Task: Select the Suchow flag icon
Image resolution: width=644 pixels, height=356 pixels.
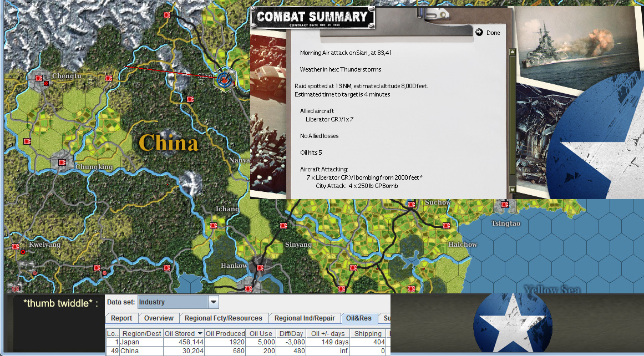Action: 411,204
